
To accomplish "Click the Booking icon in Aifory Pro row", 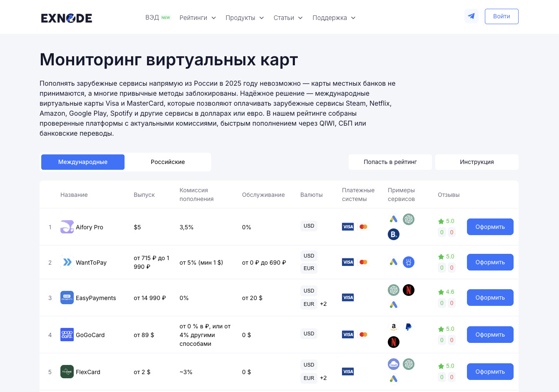I will 394,234.
